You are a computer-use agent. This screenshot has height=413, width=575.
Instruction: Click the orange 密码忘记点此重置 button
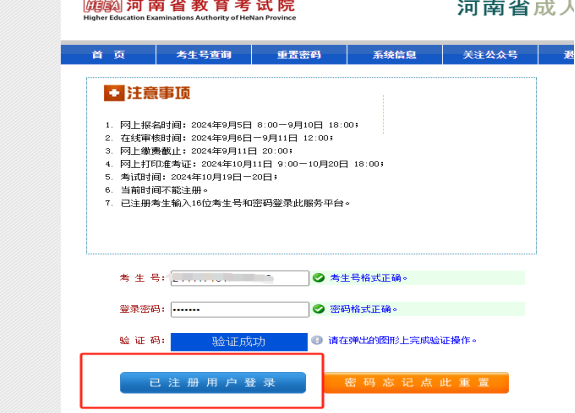point(417,383)
